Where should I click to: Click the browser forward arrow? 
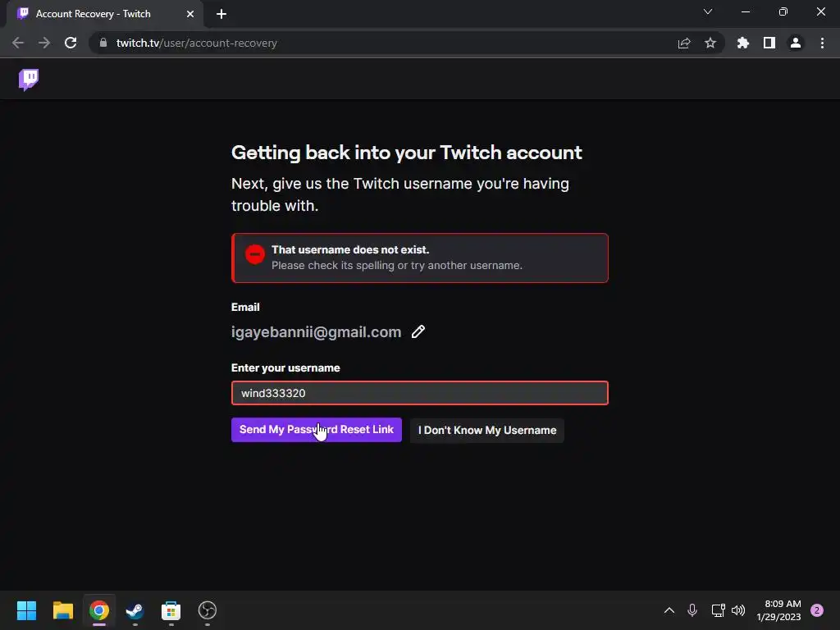44,43
